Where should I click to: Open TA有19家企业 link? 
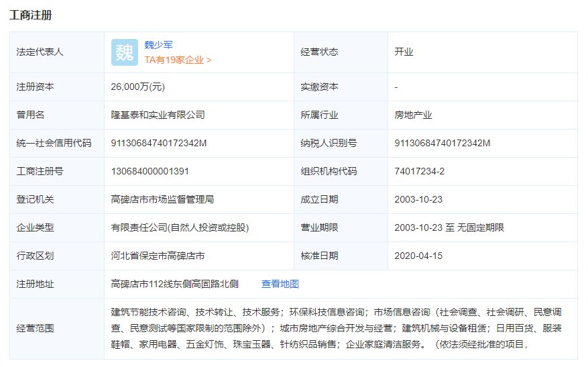coord(178,60)
